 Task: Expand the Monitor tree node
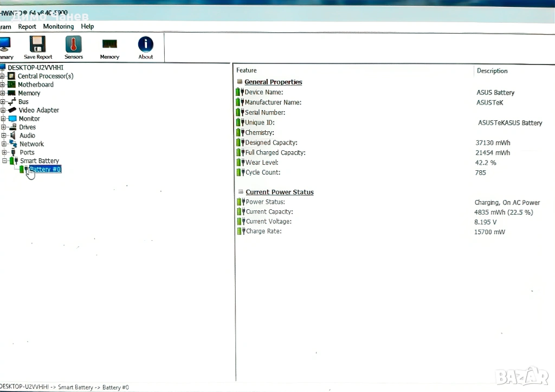coord(3,119)
